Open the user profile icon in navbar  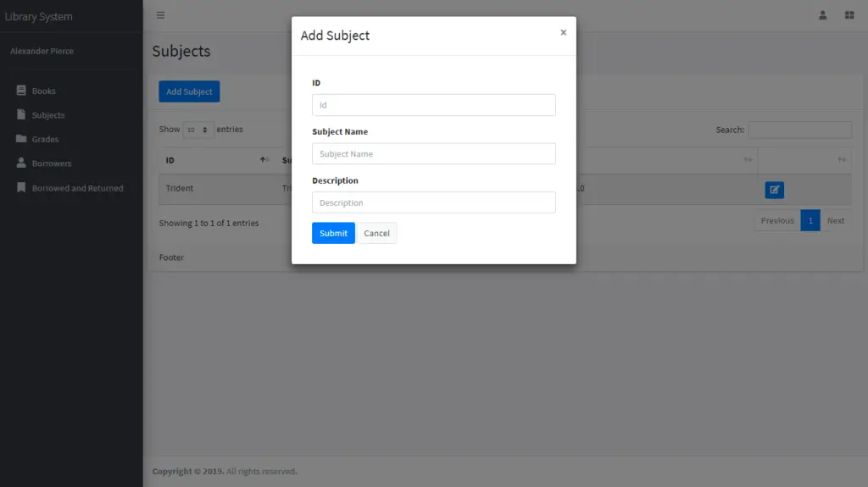(822, 15)
